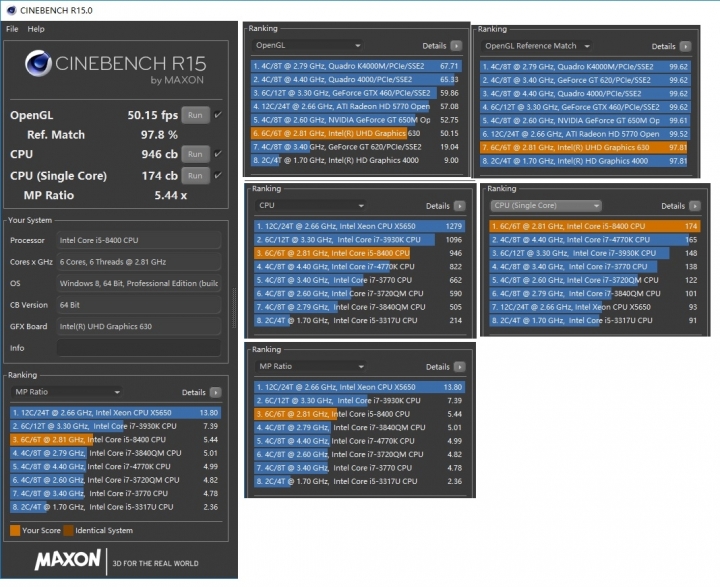
Task: Run the CPU Single Core benchmark
Action: point(195,175)
